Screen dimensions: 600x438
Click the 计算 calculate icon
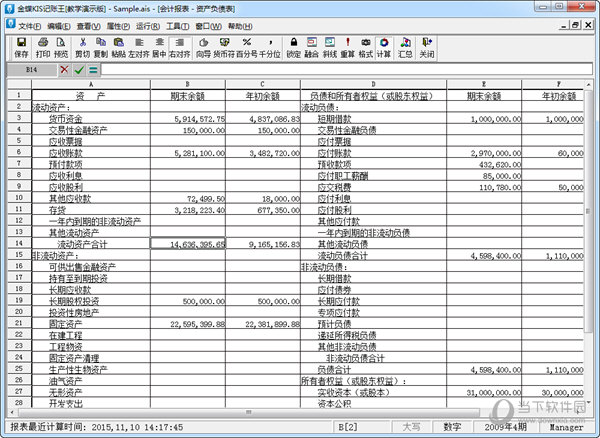point(383,48)
